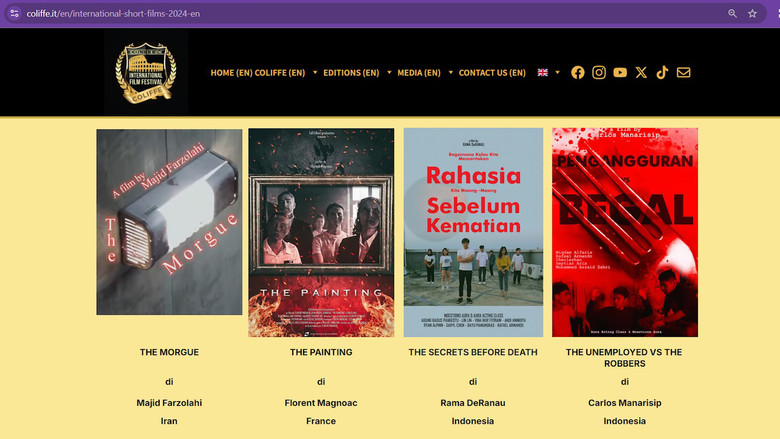The image size is (780, 439).
Task: View site information icon beside the URL
Action: pyautogui.click(x=14, y=14)
